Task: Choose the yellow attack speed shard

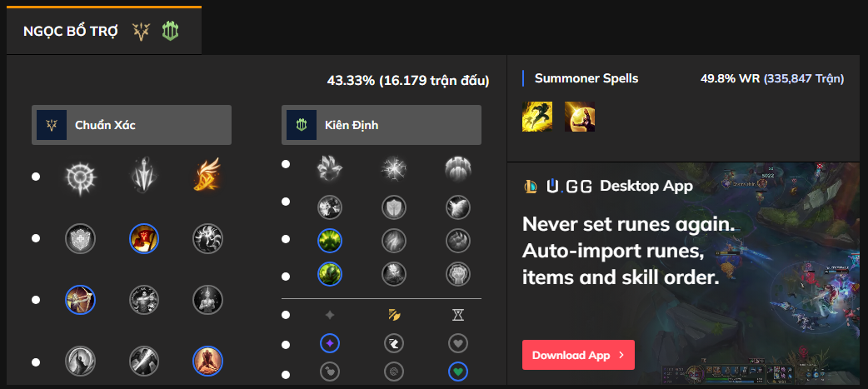Action: click(393, 315)
